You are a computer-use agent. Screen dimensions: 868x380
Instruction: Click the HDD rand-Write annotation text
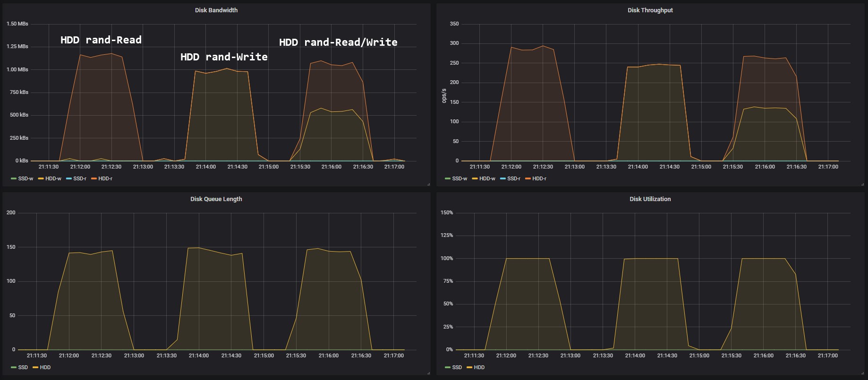[224, 57]
